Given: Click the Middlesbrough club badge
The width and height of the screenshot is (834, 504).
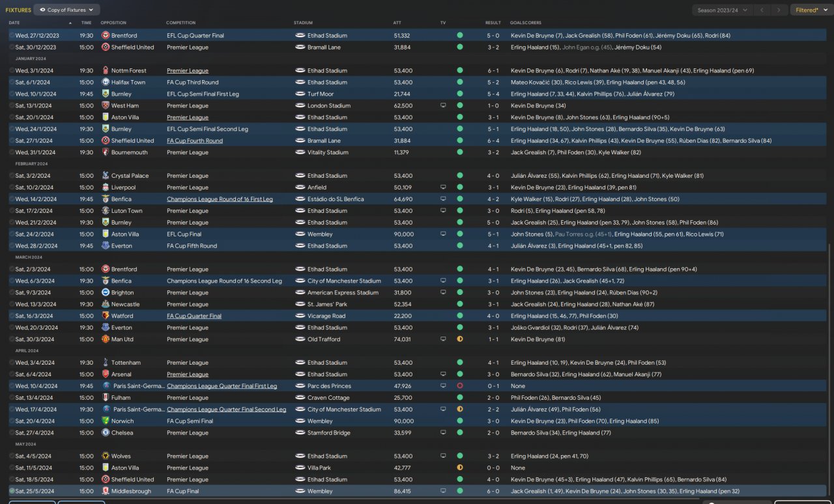Looking at the screenshot, I should pyautogui.click(x=106, y=491).
